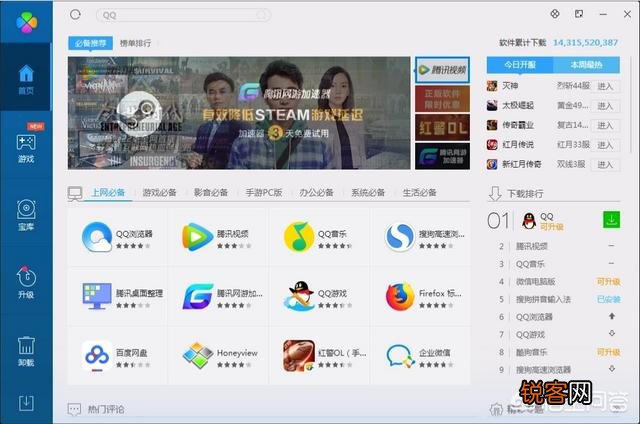640x424 pixels.
Task: Open the 首页 home section in sidebar
Action: coord(26,79)
